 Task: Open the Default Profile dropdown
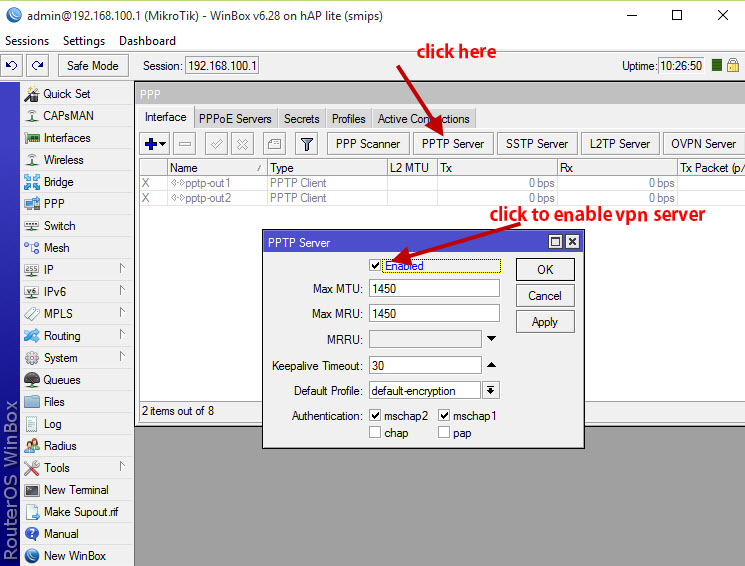[x=491, y=391]
